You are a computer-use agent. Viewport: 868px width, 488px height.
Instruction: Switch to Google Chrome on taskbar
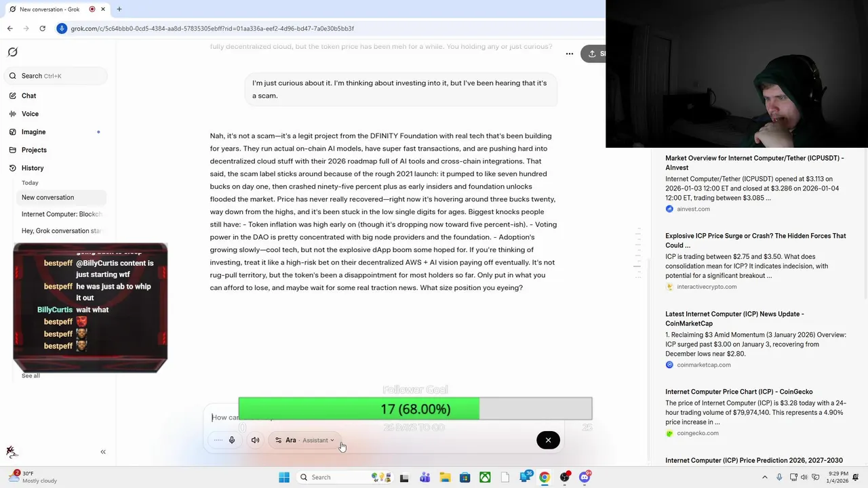[x=545, y=477]
